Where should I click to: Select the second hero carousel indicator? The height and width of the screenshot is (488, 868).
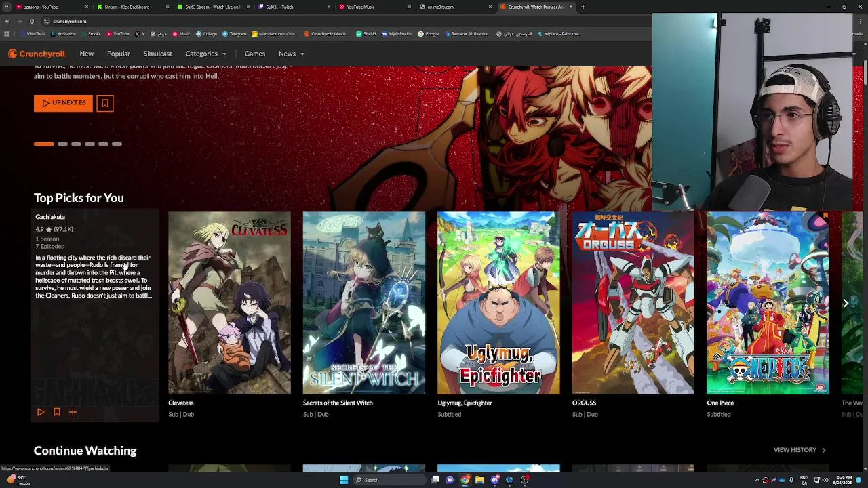tap(62, 144)
